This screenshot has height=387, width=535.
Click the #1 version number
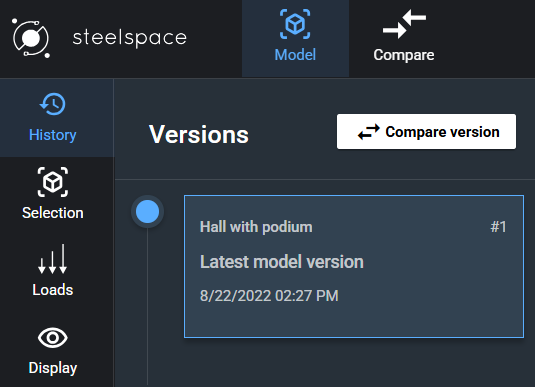click(498, 227)
